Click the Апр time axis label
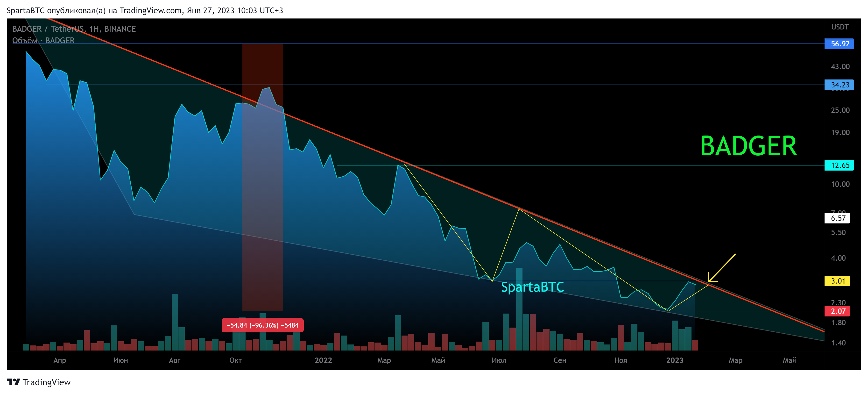 [x=60, y=360]
